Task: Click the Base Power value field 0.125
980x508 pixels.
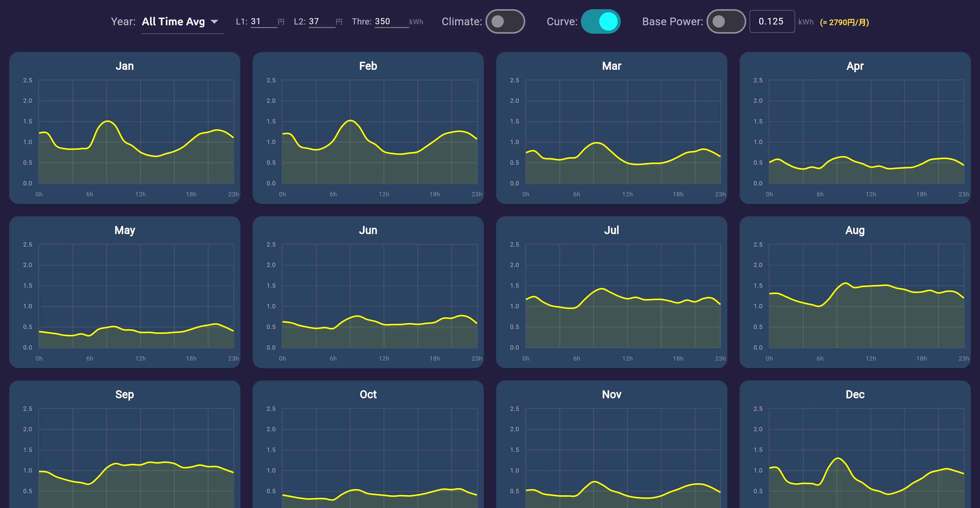Action: (x=772, y=22)
